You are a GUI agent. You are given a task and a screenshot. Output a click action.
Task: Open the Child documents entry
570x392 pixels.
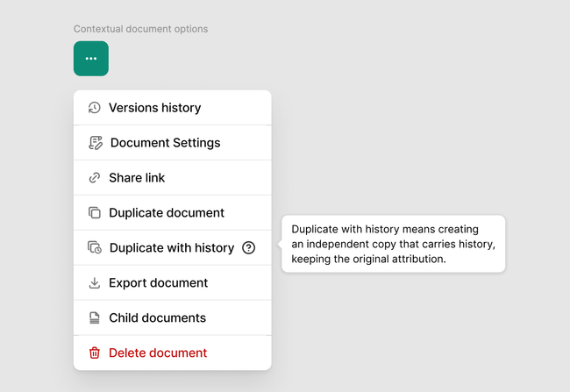157,318
